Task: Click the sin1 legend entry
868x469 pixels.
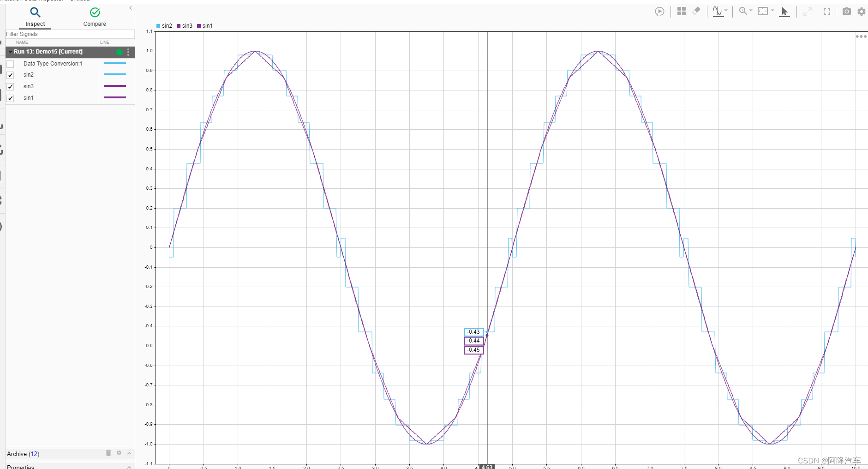Action: click(205, 26)
